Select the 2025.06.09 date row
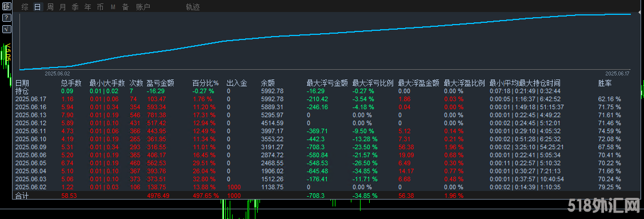This screenshot has width=644, height=219. click(x=31, y=147)
